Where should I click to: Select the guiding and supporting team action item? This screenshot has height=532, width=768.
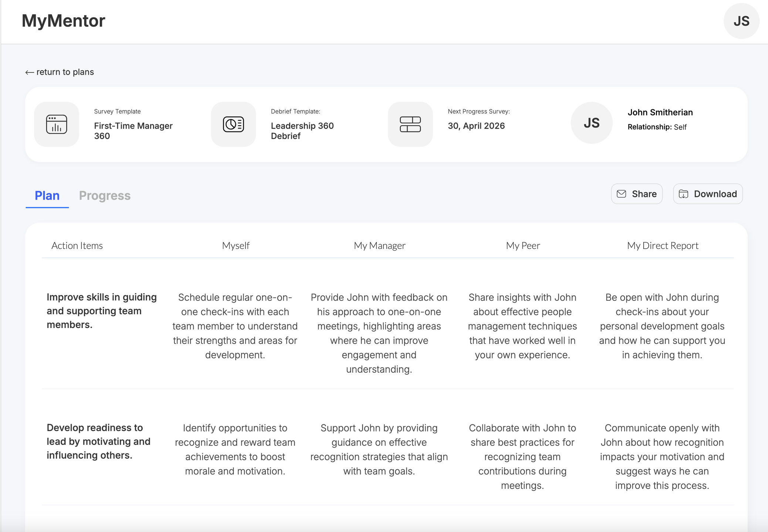click(x=102, y=311)
